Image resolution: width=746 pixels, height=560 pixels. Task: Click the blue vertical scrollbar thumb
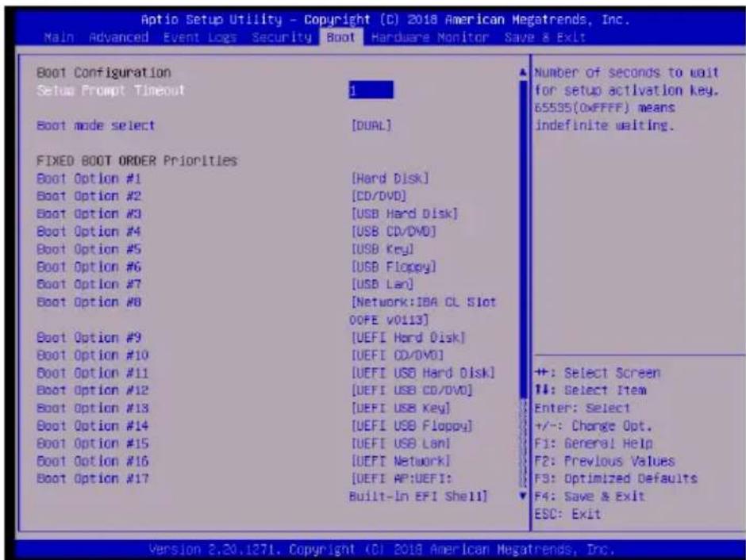pos(523,239)
